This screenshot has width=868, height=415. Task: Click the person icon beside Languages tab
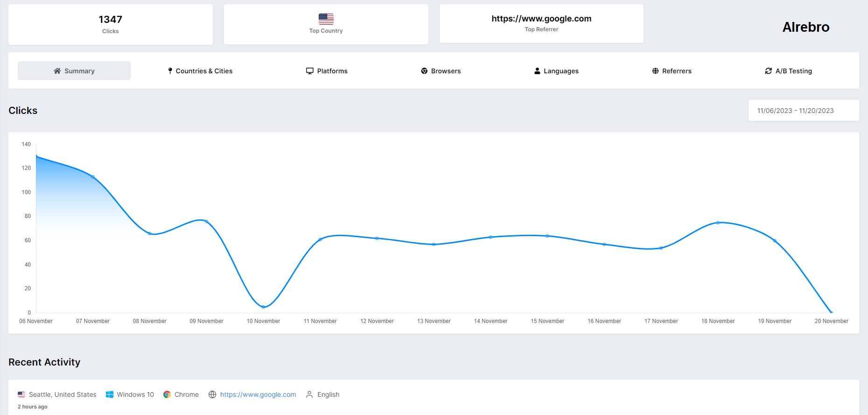pos(537,71)
